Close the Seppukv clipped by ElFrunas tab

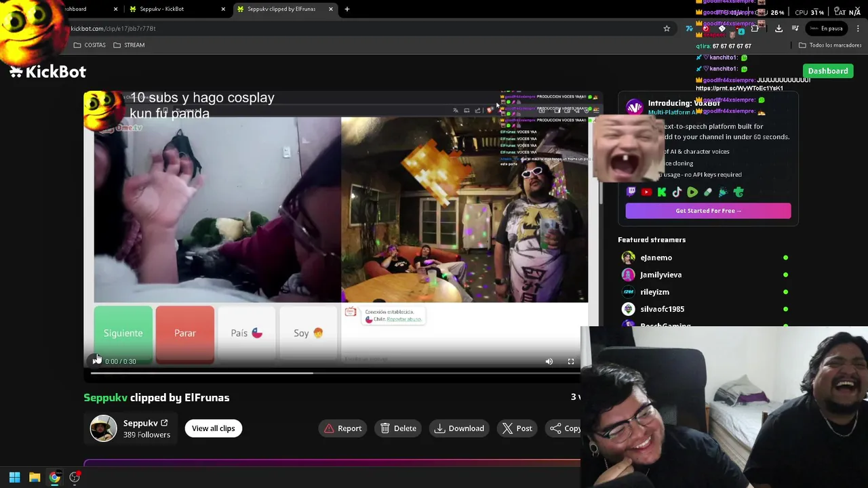pyautogui.click(x=331, y=9)
